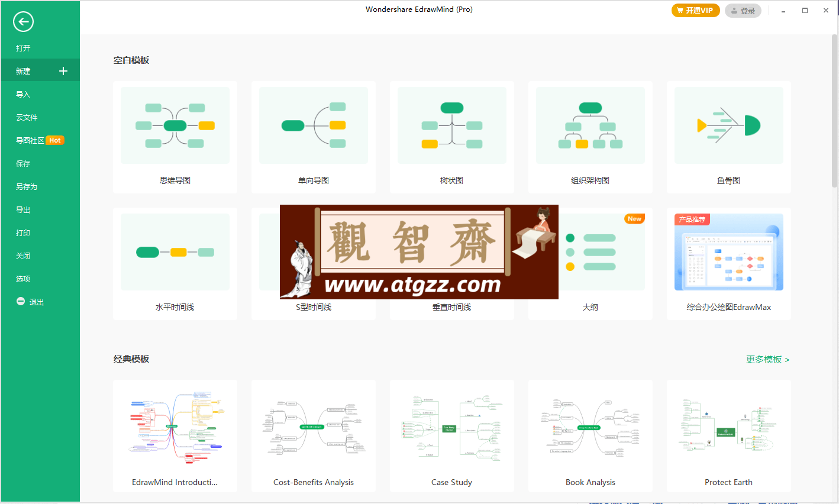Click the 垂直时间线 label
The height and width of the screenshot is (504, 839).
(x=452, y=307)
